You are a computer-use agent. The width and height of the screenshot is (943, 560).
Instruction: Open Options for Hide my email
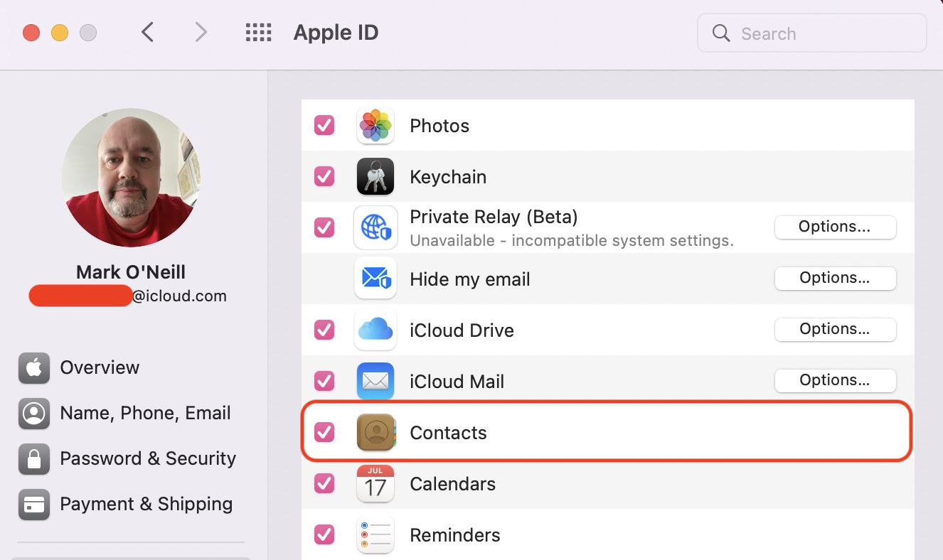(x=835, y=278)
